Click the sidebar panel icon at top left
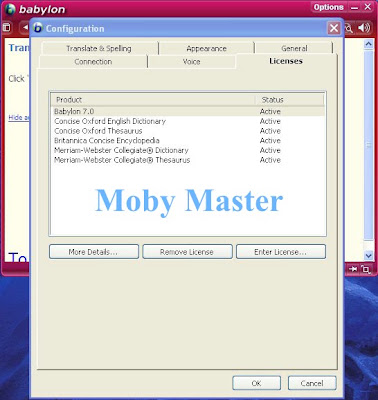The image size is (378, 400). (x=6, y=28)
